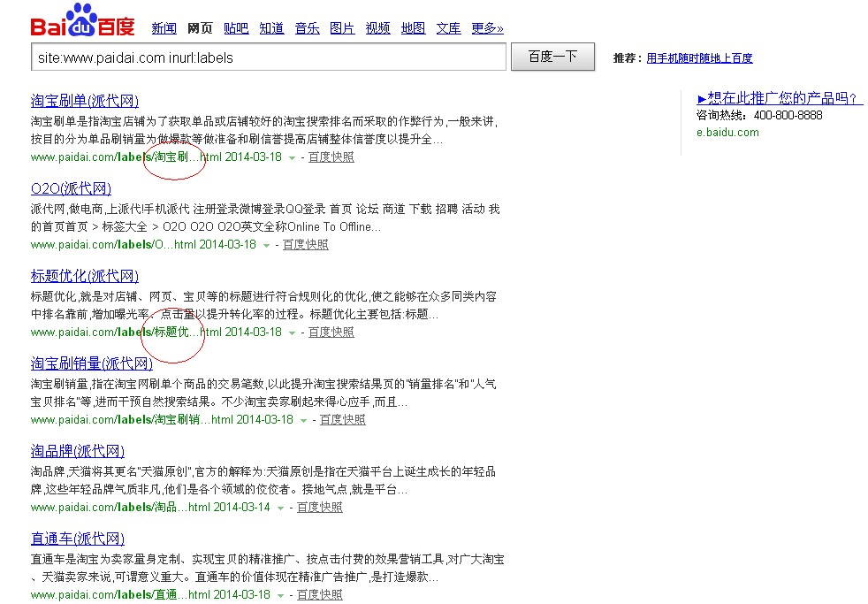This screenshot has width=868, height=604.
Task: Open the 新闻 news tab
Action: (164, 28)
